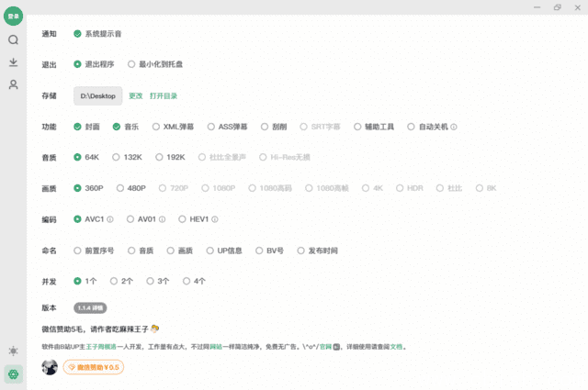Choose 192K audio quality
This screenshot has width=588, height=390.
156,157
